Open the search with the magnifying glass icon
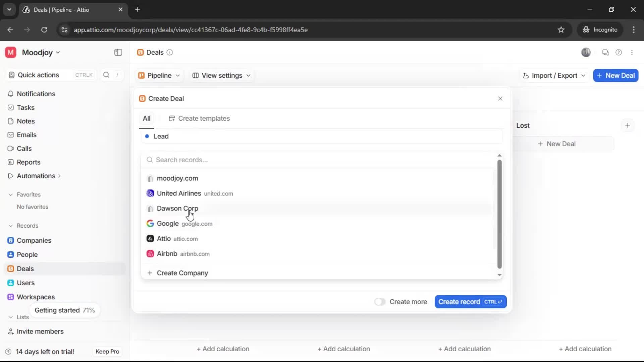Viewport: 644px width, 362px height. point(106,75)
